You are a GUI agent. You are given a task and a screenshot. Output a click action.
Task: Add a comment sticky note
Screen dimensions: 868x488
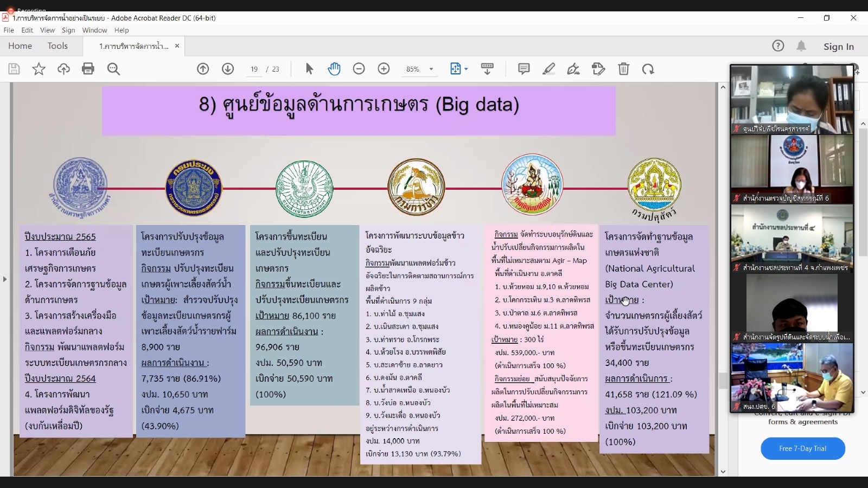[x=524, y=69]
